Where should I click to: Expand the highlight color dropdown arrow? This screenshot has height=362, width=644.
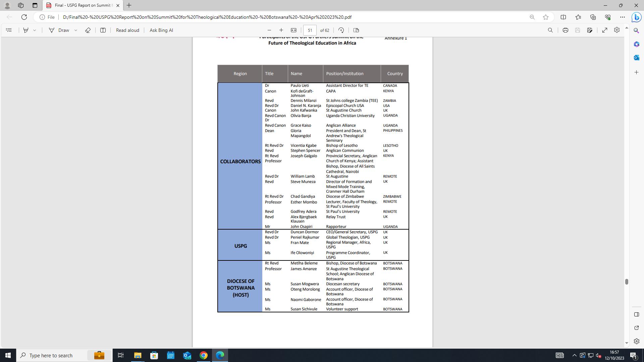point(35,30)
